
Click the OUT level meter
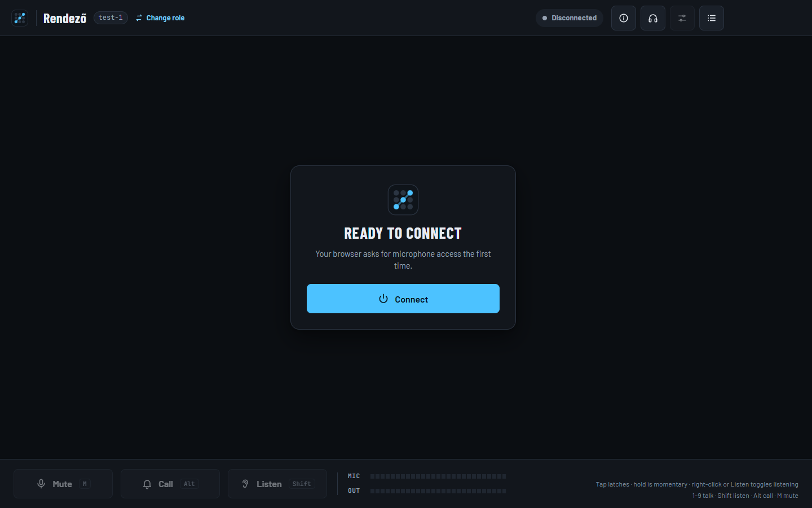point(438,491)
